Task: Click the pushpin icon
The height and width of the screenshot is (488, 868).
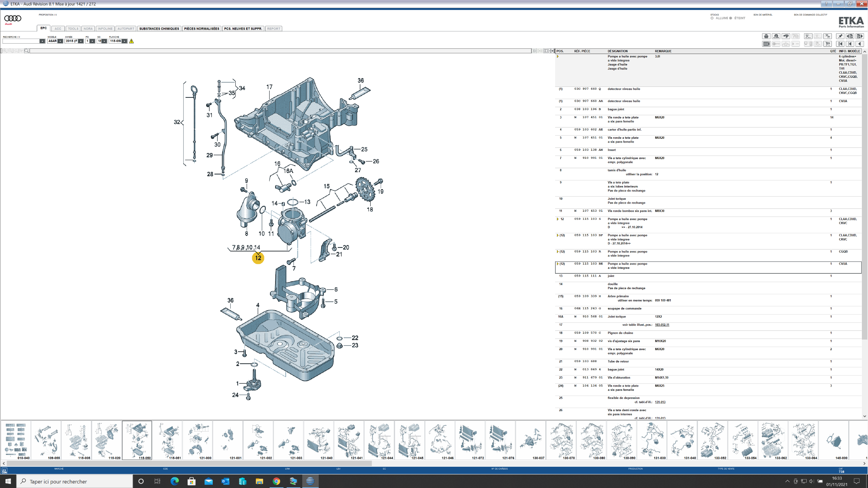Action: coord(840,36)
